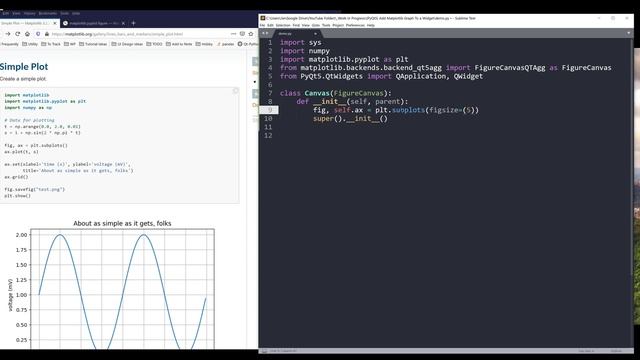This screenshot has height=360, width=640.
Task: Copy code using the code block corner button
Action: (236, 91)
